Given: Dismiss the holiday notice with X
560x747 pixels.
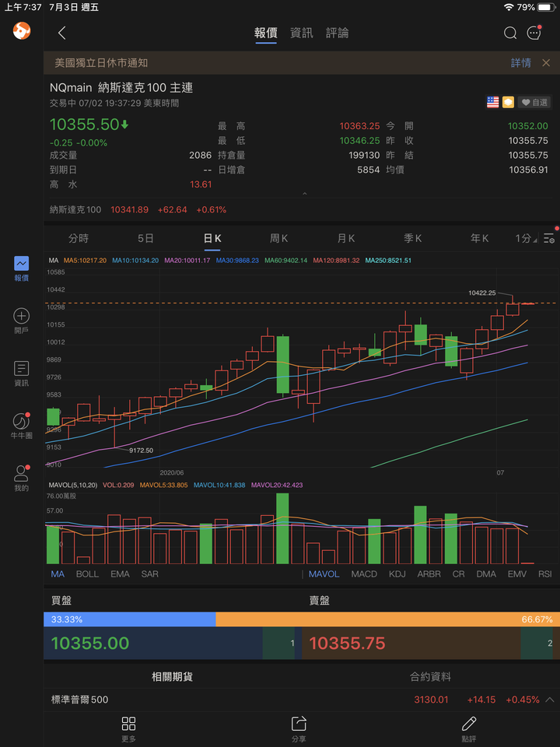Looking at the screenshot, I should click(546, 63).
